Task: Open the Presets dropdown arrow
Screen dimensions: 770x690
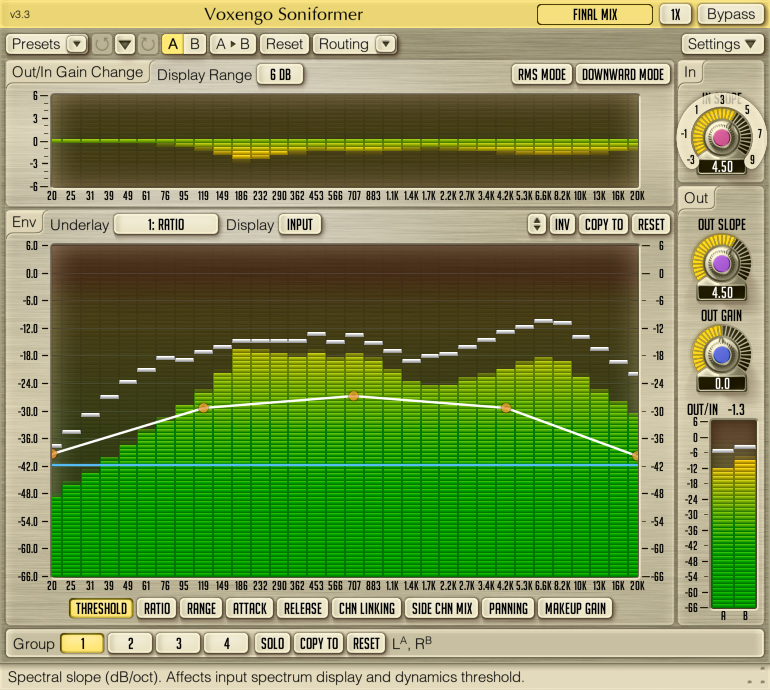Action: point(77,44)
